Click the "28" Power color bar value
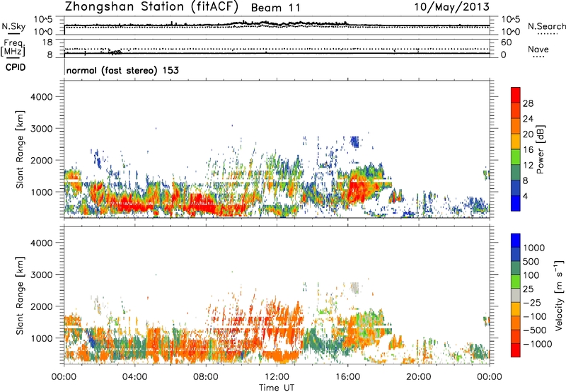Image resolution: width=566 pixels, height=392 pixels. tap(528, 103)
